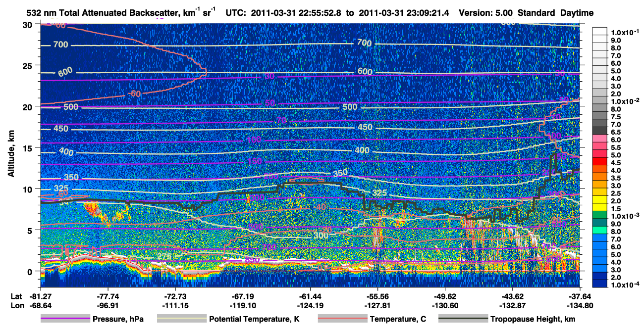Click altitude axis tick '10'
This screenshot has height=330, width=644.
tap(28, 189)
